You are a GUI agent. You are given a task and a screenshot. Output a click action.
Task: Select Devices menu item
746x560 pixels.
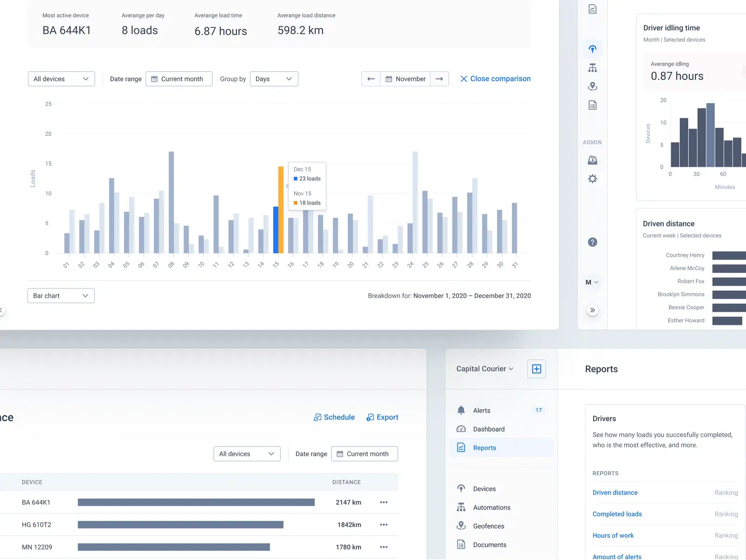click(x=502, y=489)
